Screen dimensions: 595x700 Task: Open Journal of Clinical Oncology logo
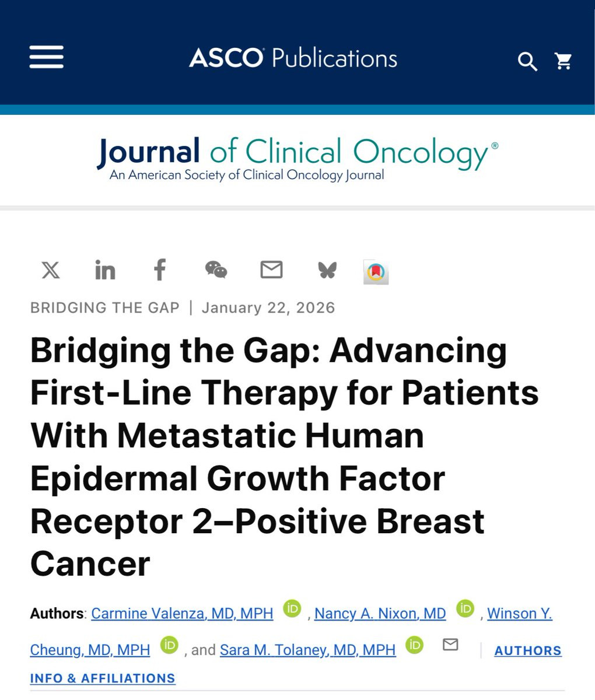click(297, 159)
